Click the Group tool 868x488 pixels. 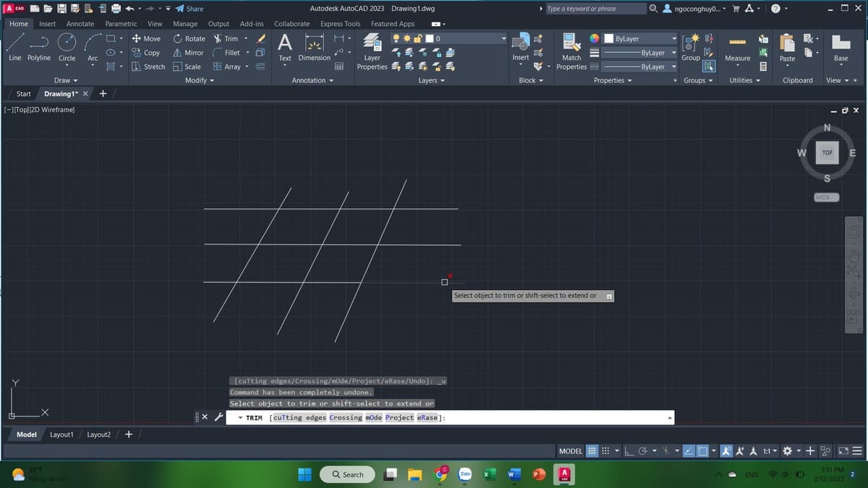pos(691,48)
